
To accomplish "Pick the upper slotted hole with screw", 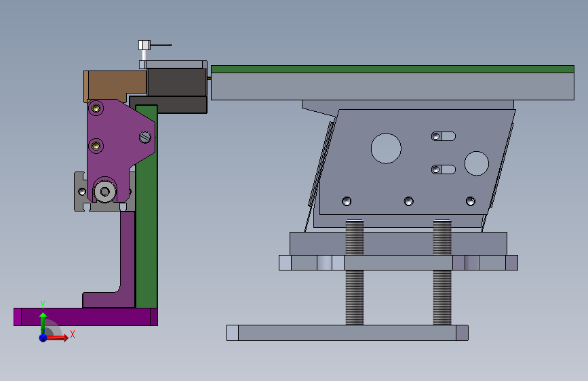I will 444,136.
